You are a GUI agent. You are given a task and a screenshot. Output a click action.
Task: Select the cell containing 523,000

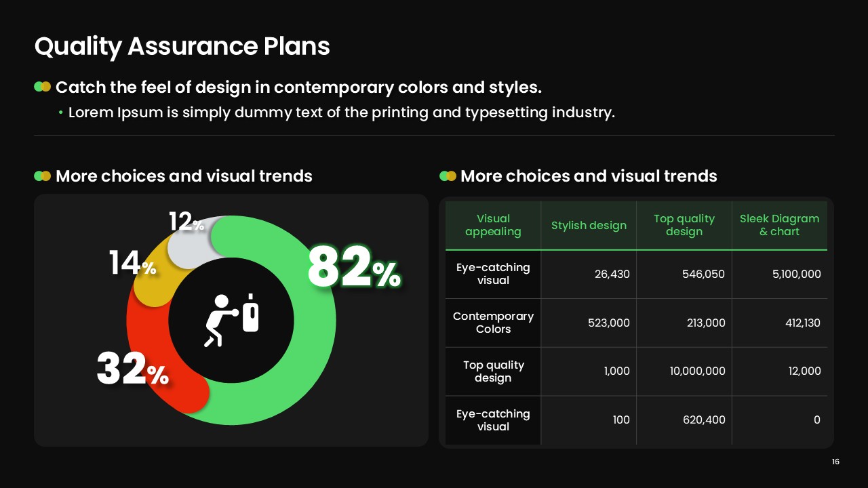click(x=589, y=323)
